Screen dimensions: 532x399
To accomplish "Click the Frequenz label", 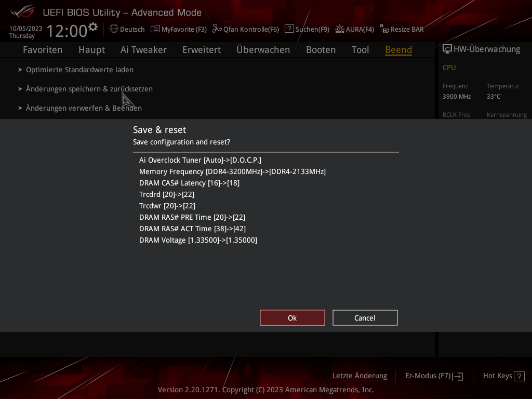I will point(455,86).
